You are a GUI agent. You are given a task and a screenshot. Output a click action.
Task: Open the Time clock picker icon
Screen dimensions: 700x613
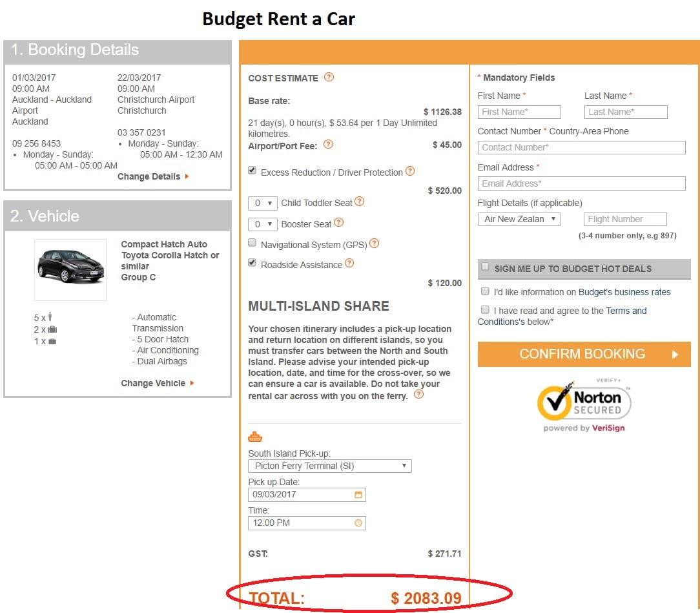click(358, 523)
